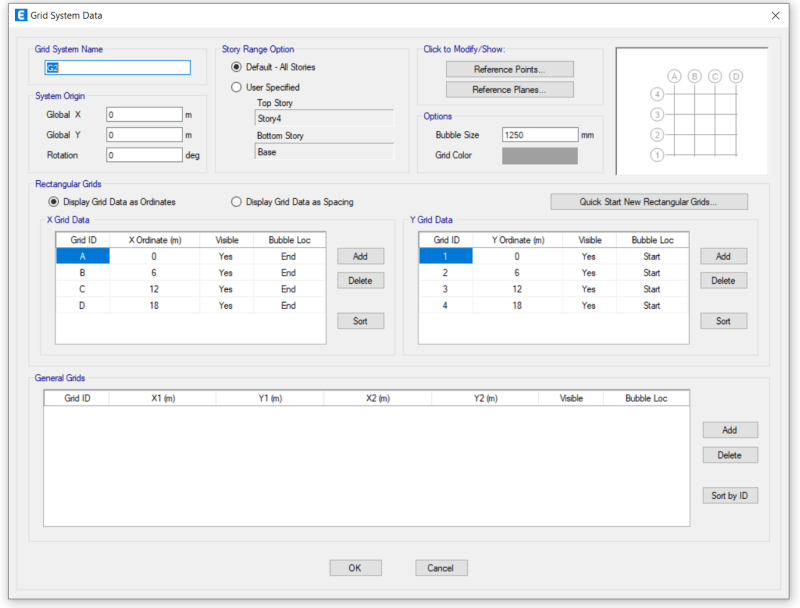Confirm with the OK button
Screen dimensions: 800x608
[x=355, y=568]
